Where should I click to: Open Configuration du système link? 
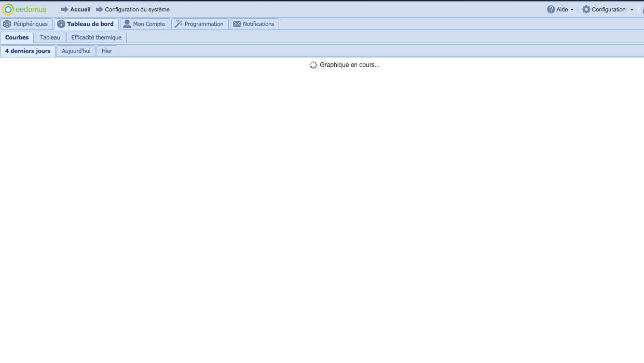pos(137,9)
